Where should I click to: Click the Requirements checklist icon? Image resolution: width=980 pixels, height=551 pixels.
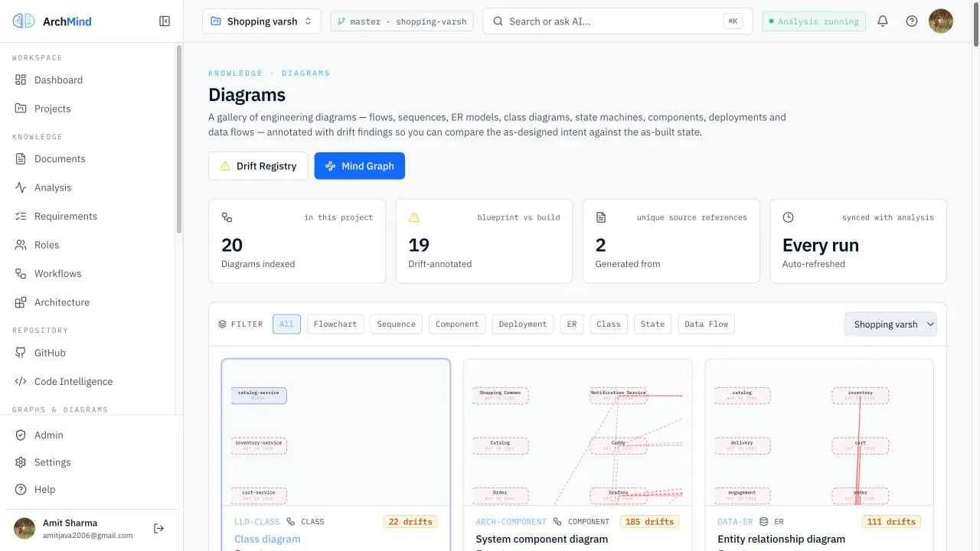pyautogui.click(x=21, y=217)
